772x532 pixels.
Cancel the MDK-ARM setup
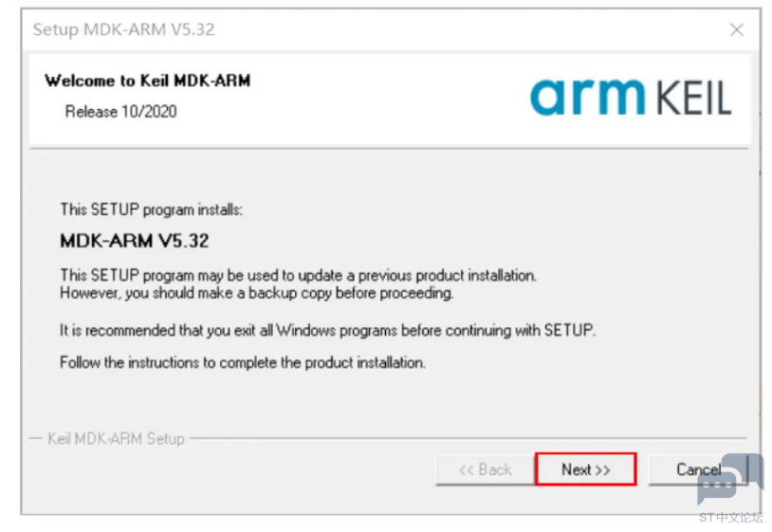[x=698, y=469]
